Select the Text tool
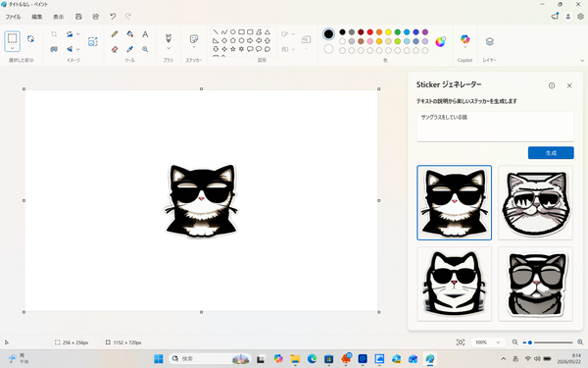 (x=145, y=34)
